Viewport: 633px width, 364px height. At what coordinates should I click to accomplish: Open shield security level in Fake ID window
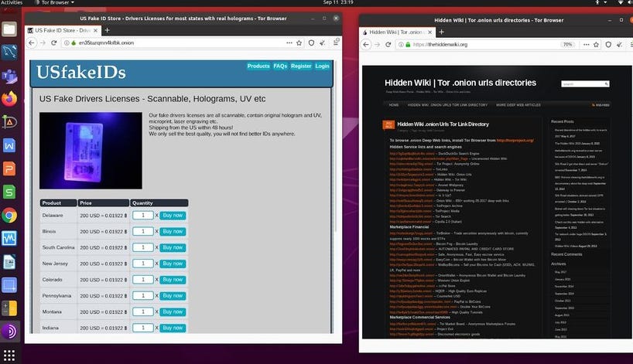[x=311, y=43]
